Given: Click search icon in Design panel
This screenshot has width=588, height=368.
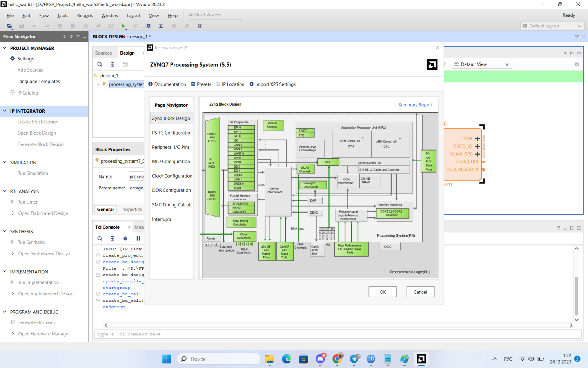Looking at the screenshot, I should (x=100, y=64).
